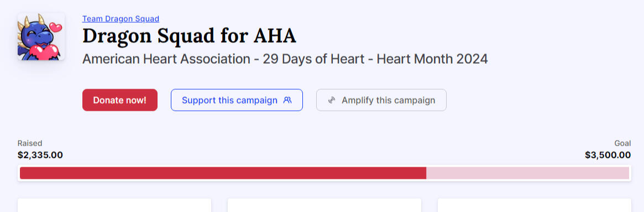Click the Amplify this campaign button label
The image size is (644, 212).
pos(388,100)
